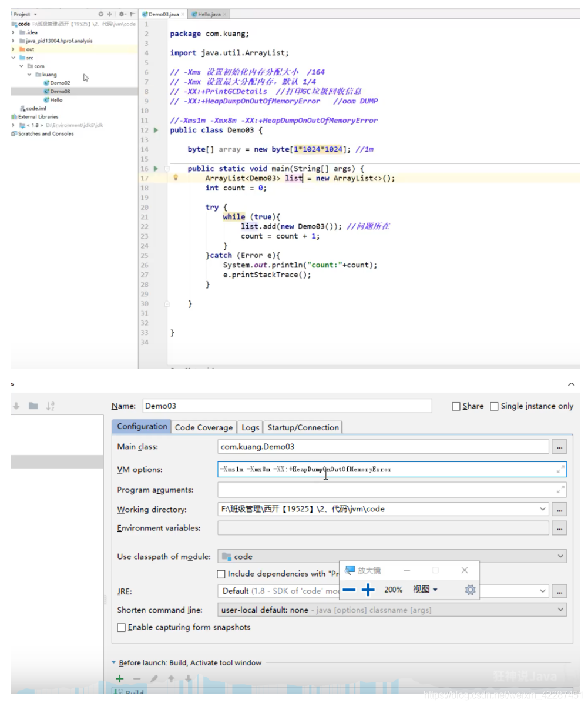Expand the Program arguments field editor icon
This screenshot has height=706, width=588.
(560, 489)
